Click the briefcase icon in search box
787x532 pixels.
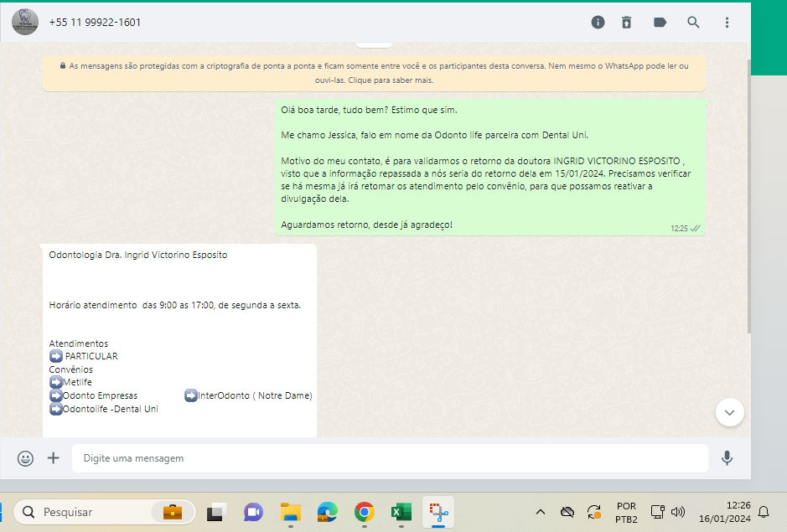tap(172, 512)
